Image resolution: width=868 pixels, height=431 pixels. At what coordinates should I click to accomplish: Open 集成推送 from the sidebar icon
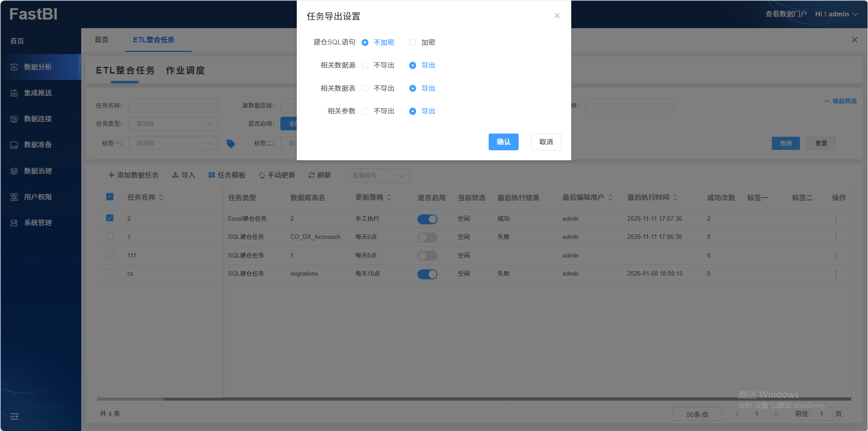coord(14,93)
